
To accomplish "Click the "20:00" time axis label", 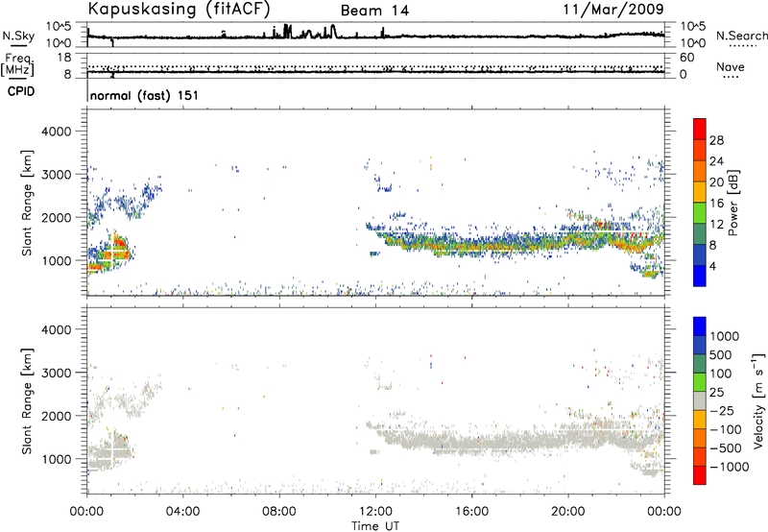I will [x=568, y=512].
